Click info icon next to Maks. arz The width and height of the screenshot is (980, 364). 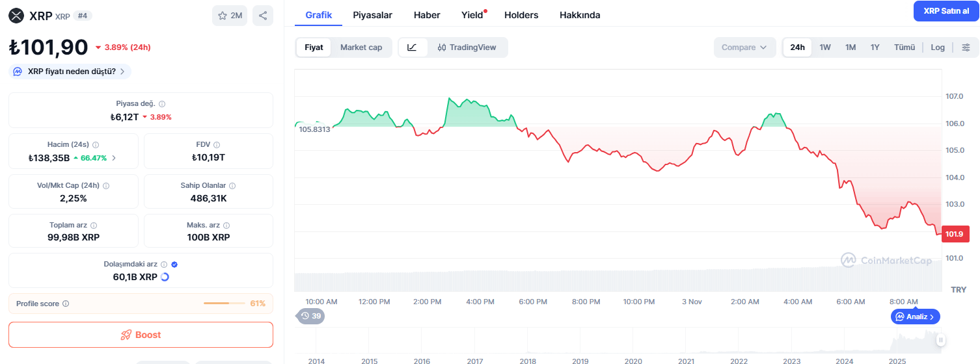(226, 226)
